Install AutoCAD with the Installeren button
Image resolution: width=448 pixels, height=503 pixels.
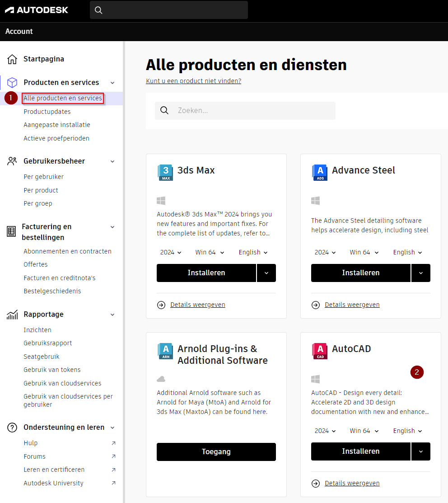(x=361, y=451)
